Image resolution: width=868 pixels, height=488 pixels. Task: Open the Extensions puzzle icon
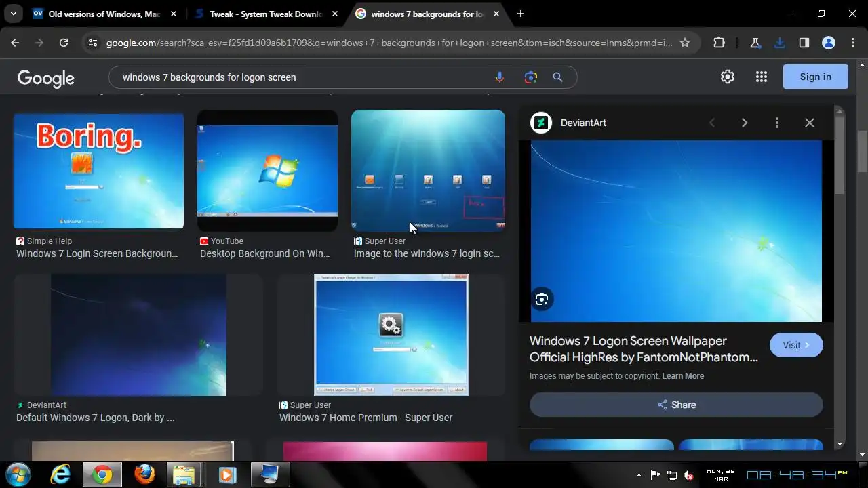pos(719,43)
